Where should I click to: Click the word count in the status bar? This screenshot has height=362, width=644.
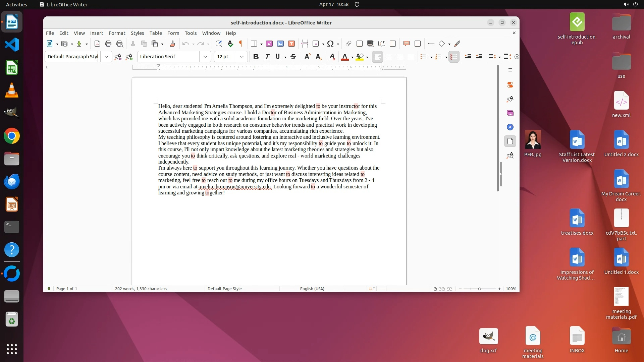[x=141, y=289]
